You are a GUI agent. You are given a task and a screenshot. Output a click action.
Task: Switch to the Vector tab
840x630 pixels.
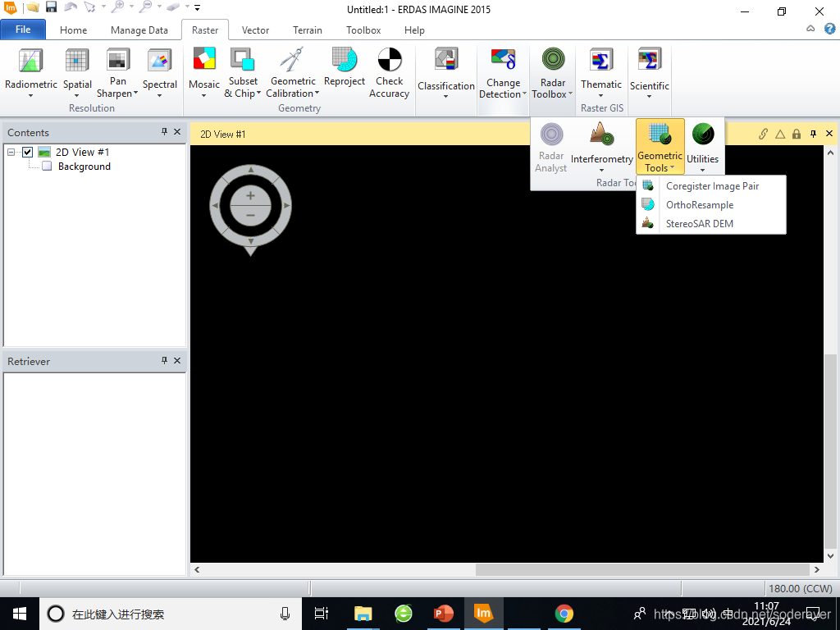click(x=255, y=30)
